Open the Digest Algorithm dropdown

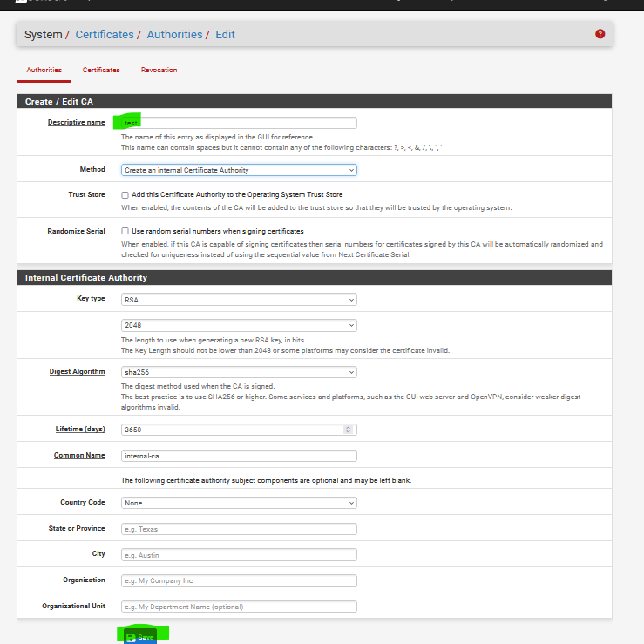click(x=239, y=372)
